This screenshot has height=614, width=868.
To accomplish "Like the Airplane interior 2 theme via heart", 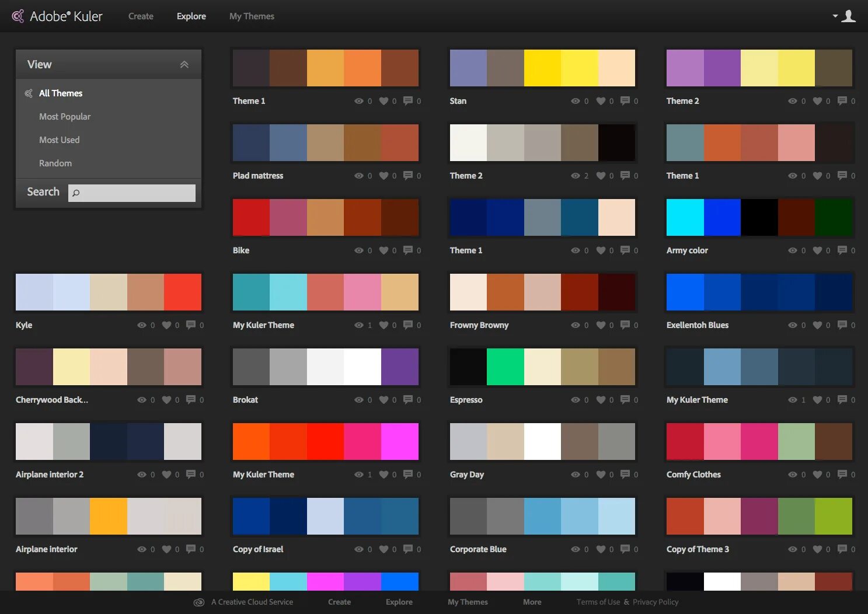I will pyautogui.click(x=166, y=475).
